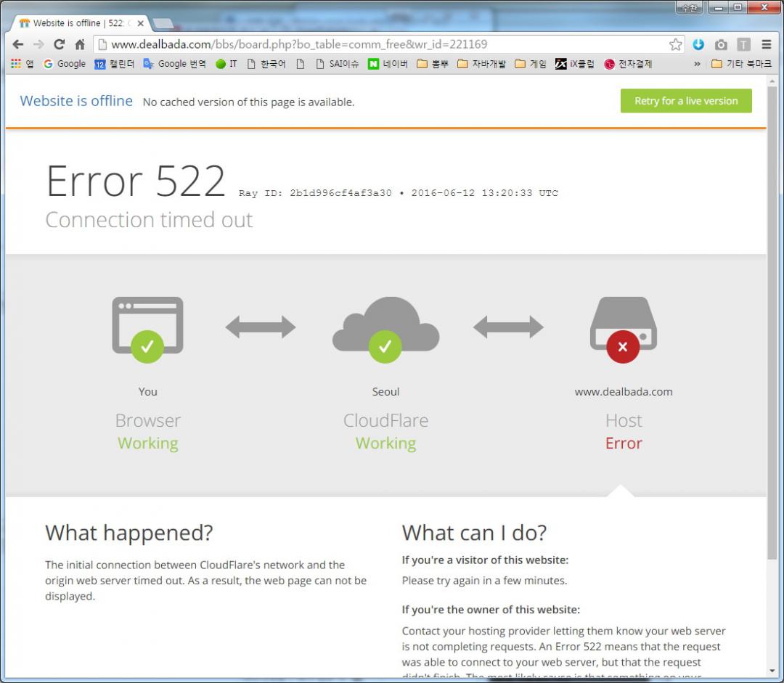Open the Chrome hamburger menu
The height and width of the screenshot is (683, 784).
(x=767, y=44)
